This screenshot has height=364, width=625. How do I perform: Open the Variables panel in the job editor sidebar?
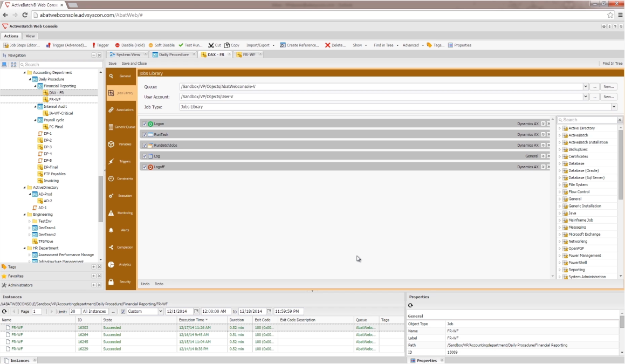120,144
